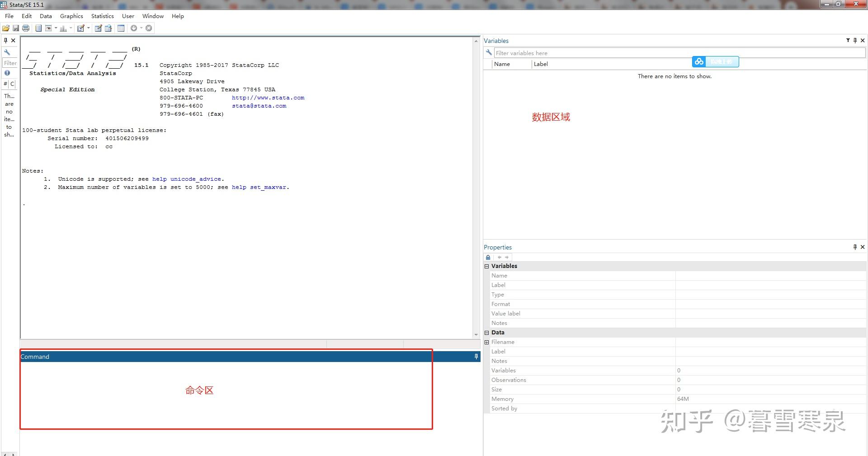This screenshot has height=456, width=868.
Task: Toggle pin on the Command panel
Action: (x=476, y=357)
